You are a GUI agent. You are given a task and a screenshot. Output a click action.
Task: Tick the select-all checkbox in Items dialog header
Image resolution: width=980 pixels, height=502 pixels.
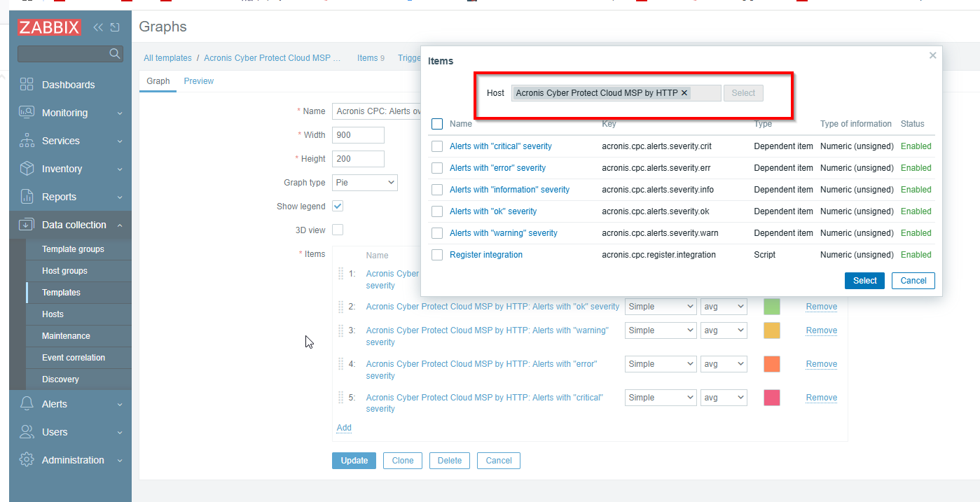437,124
